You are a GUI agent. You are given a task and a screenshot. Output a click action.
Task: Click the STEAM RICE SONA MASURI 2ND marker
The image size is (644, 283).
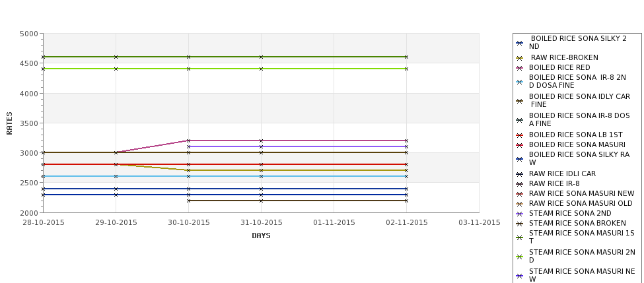click(x=520, y=257)
